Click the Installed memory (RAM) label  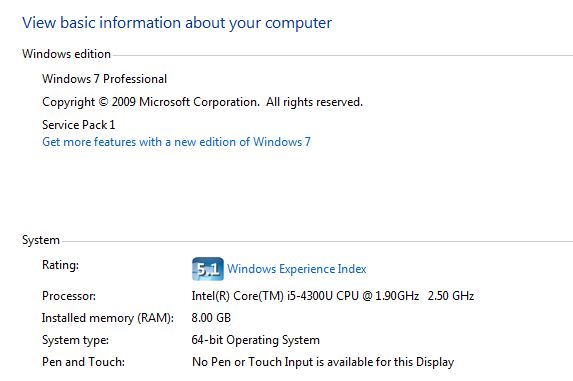[108, 318]
